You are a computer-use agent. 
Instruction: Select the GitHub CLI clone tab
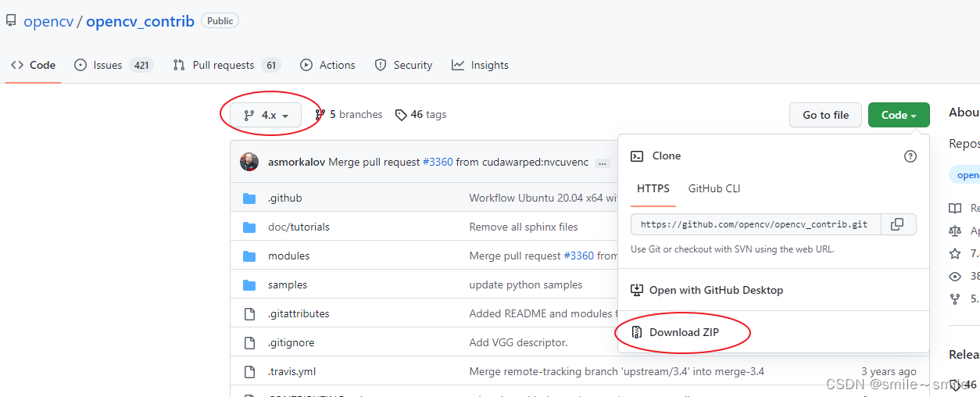714,188
